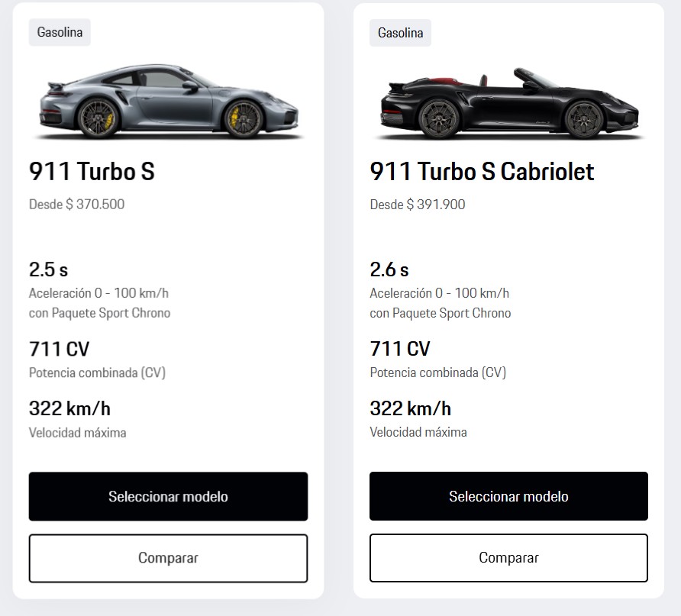Select the Gasolina tag on the Turbo S card
Image resolution: width=681 pixels, height=616 pixels.
(60, 33)
